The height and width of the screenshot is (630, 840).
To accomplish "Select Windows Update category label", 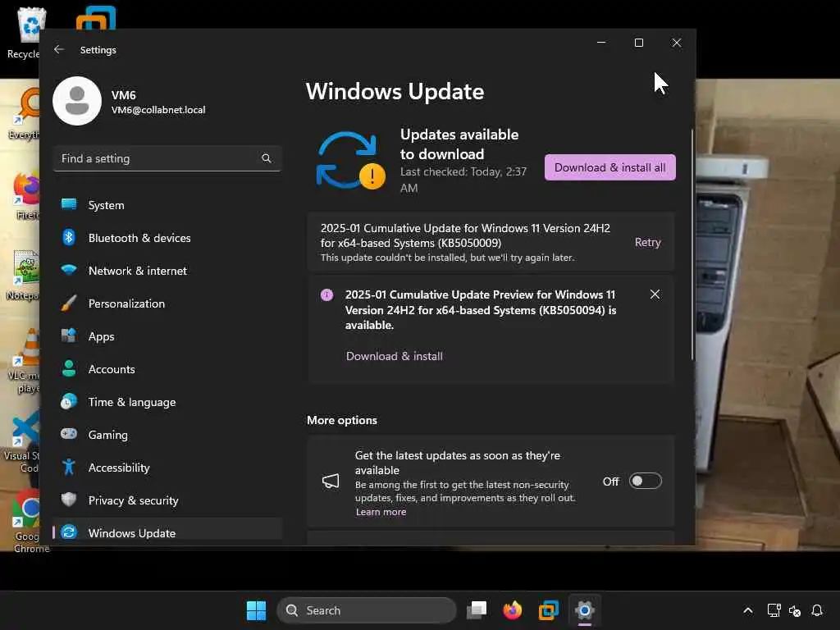I will click(132, 533).
